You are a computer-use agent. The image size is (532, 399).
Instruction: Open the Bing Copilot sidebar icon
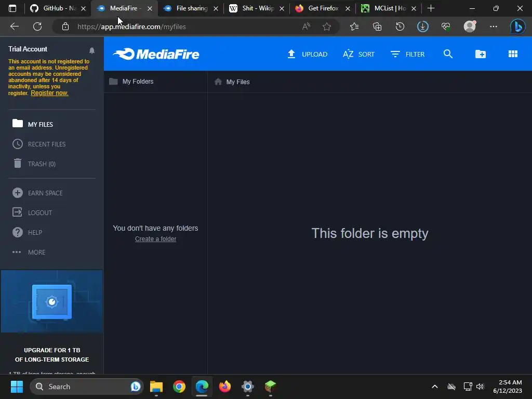tap(518, 26)
